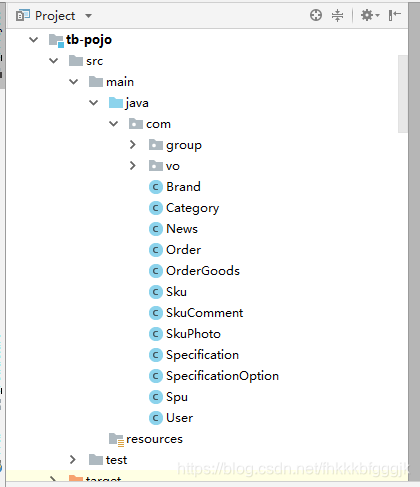420x487 pixels.
Task: Collapse the tb-pojo module node
Action: [34, 40]
